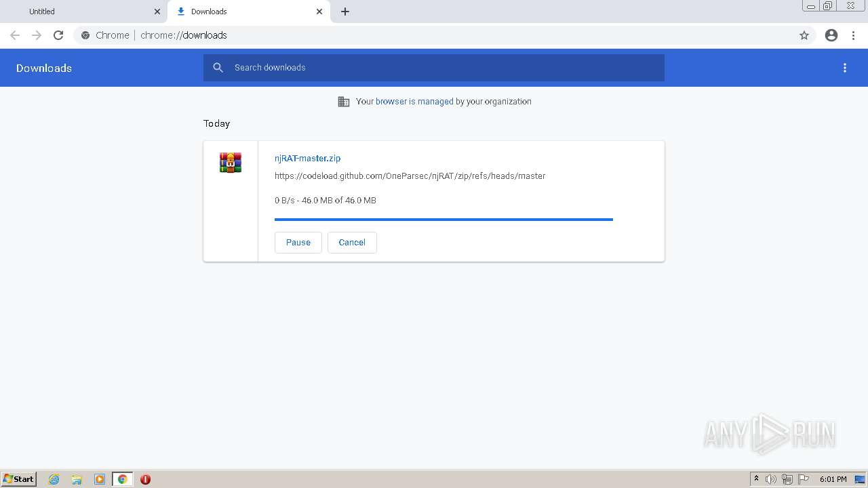Click the Today heading

tap(216, 123)
